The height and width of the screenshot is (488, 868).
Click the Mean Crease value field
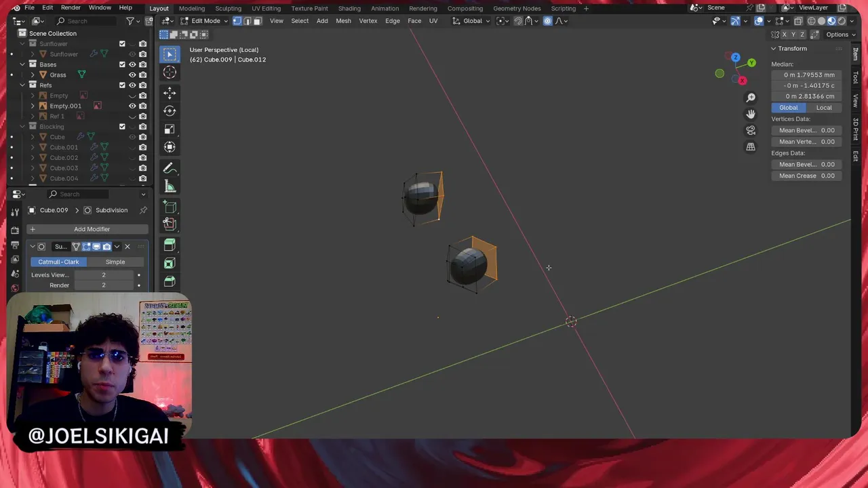[x=806, y=176]
